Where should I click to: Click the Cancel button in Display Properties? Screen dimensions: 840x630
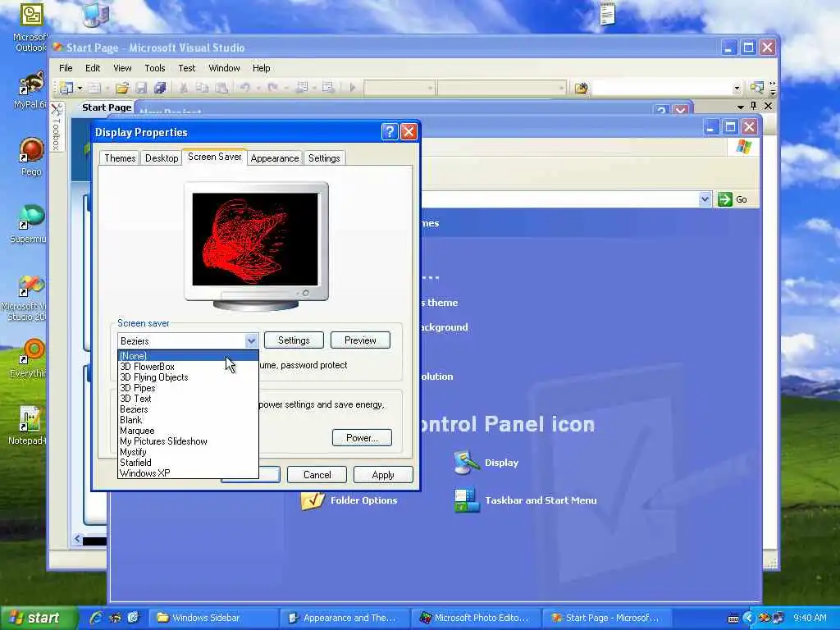[317, 475]
